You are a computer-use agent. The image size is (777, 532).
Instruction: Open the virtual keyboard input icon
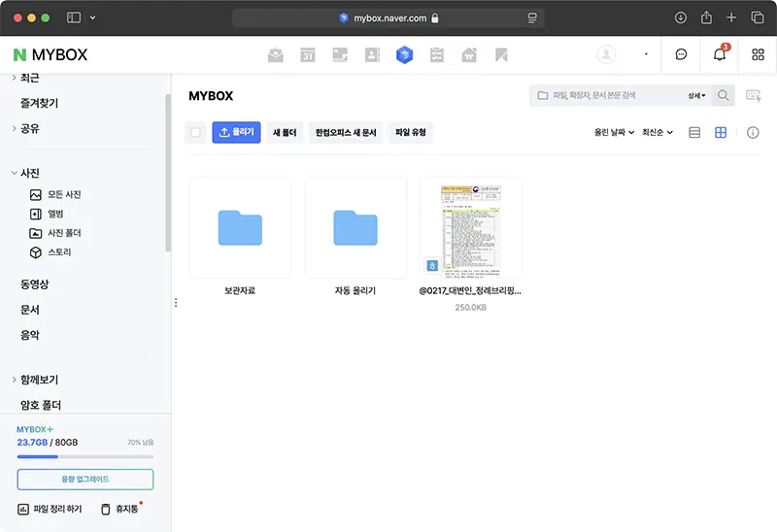point(754,95)
